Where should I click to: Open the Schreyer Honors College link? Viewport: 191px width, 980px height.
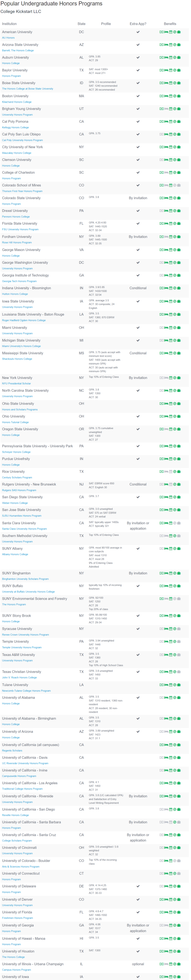[16, 452]
